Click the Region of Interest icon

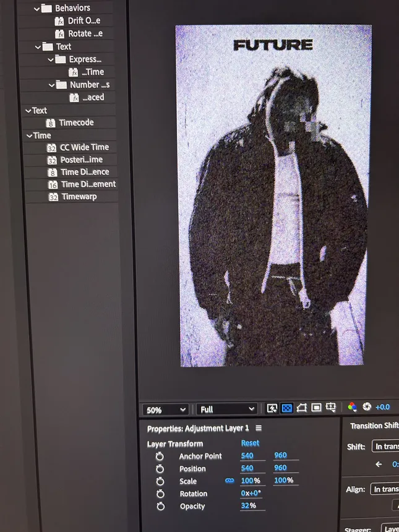316,407
